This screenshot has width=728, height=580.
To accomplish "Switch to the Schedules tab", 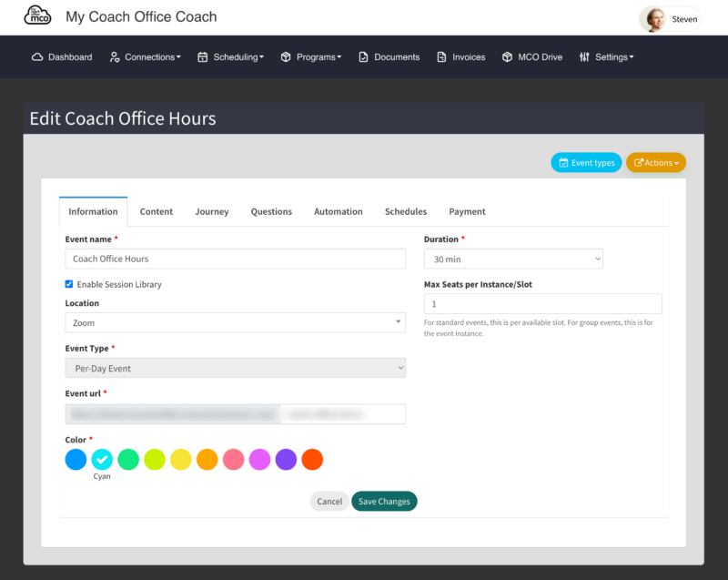I will pos(405,212).
